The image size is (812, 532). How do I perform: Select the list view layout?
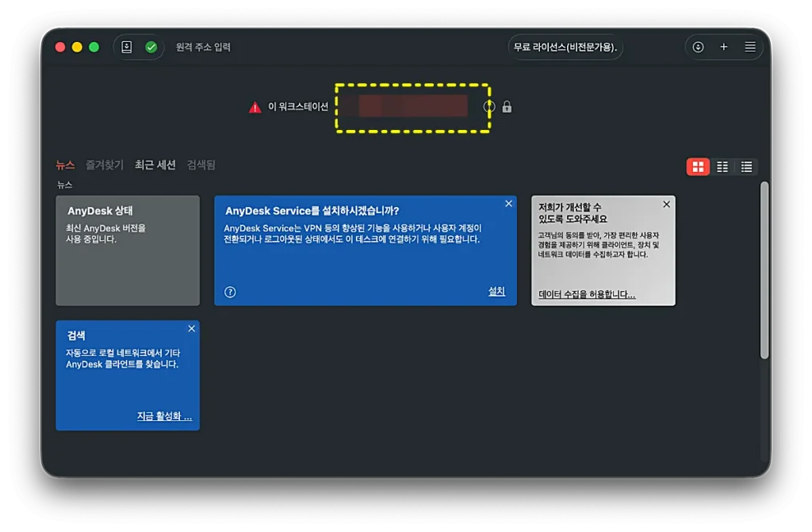(746, 166)
